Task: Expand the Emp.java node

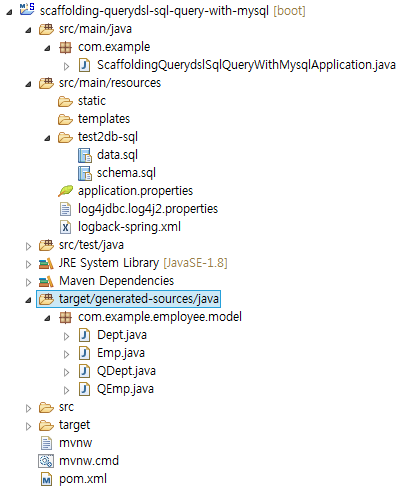Action: [x=66, y=354]
